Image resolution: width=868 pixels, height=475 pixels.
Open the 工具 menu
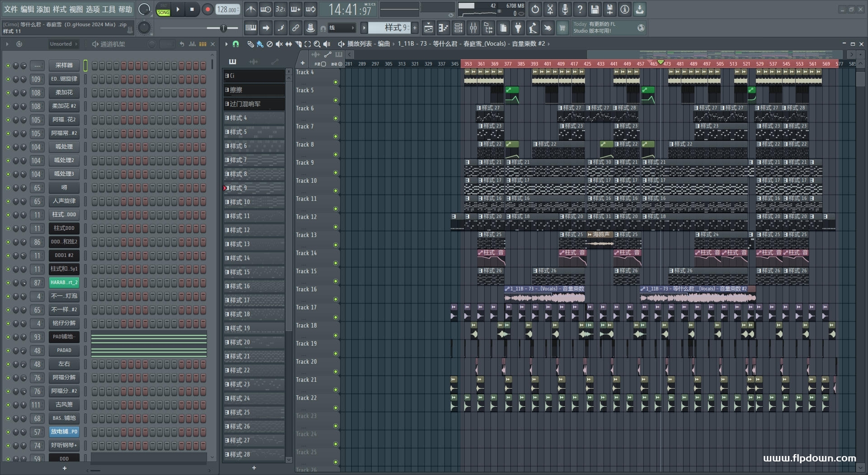(108, 9)
